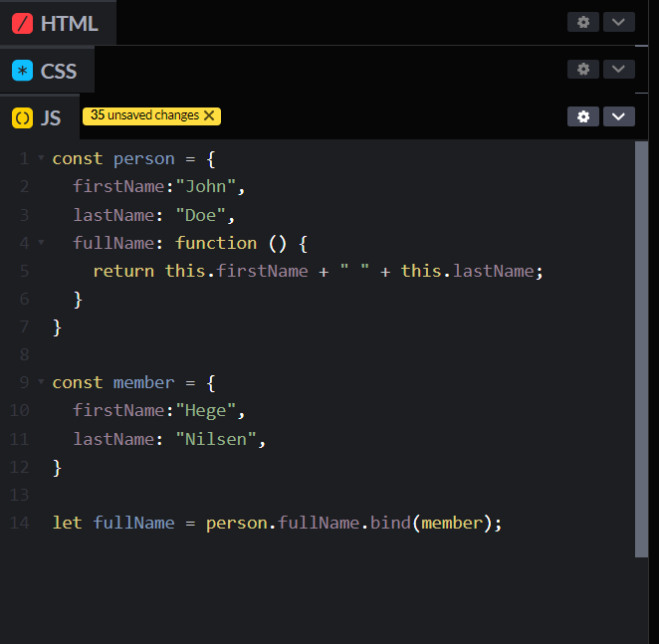Screen dimensions: 659x644
Task: Click the yellow JS parentheses icon
Action: coord(22,118)
